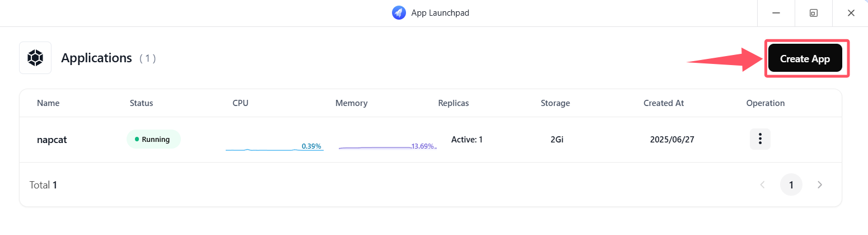The image size is (868, 235).
Task: Click the Status column header
Action: pos(141,103)
